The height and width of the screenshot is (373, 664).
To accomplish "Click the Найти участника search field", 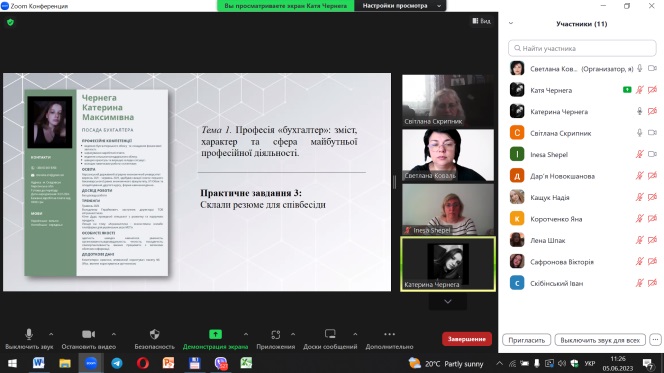I will pos(582,48).
